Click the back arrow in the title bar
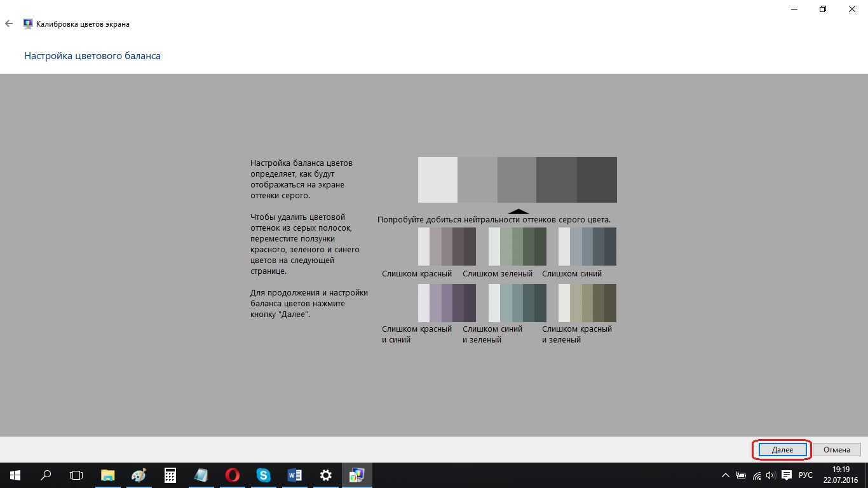868x488 pixels. click(9, 24)
